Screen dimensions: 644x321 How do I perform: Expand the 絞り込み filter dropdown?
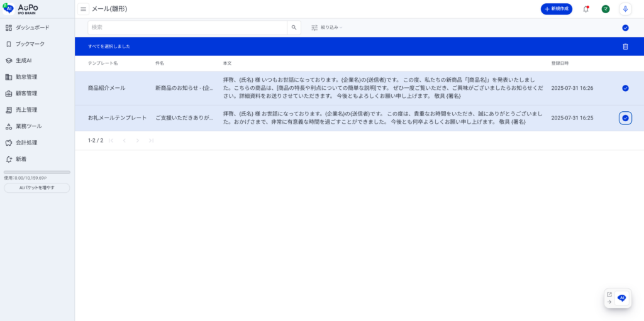327,28
